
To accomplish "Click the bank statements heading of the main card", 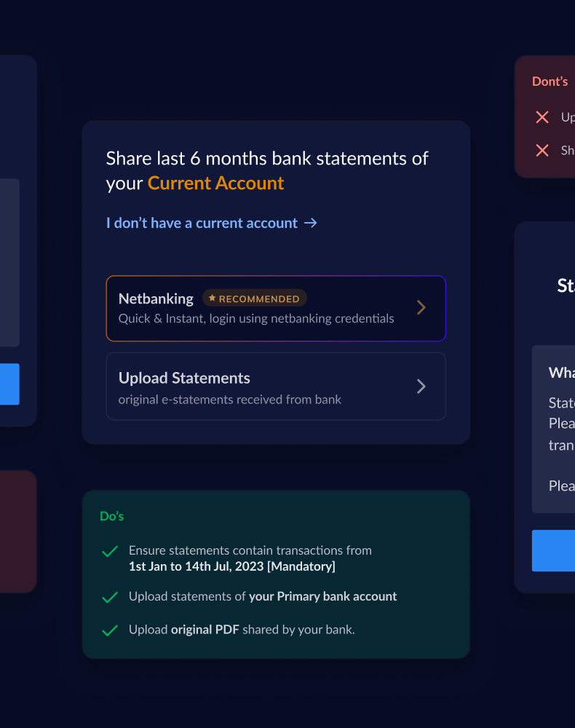I will pyautogui.click(x=267, y=170).
